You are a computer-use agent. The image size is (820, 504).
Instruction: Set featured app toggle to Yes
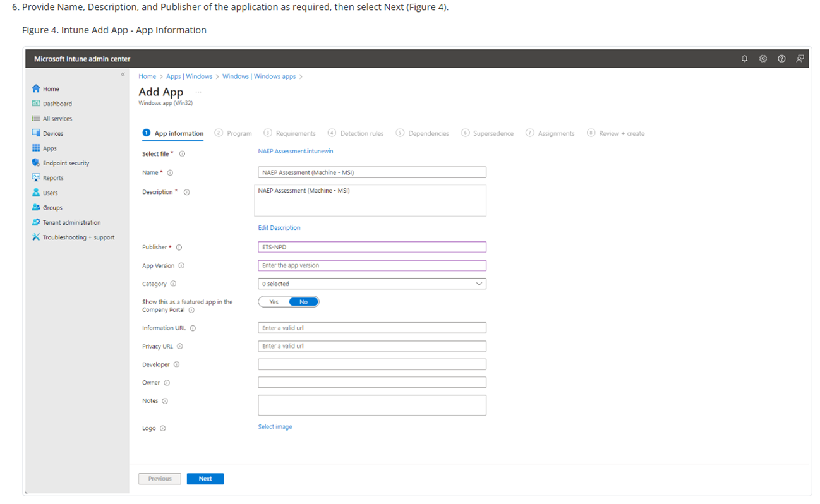[x=274, y=302]
